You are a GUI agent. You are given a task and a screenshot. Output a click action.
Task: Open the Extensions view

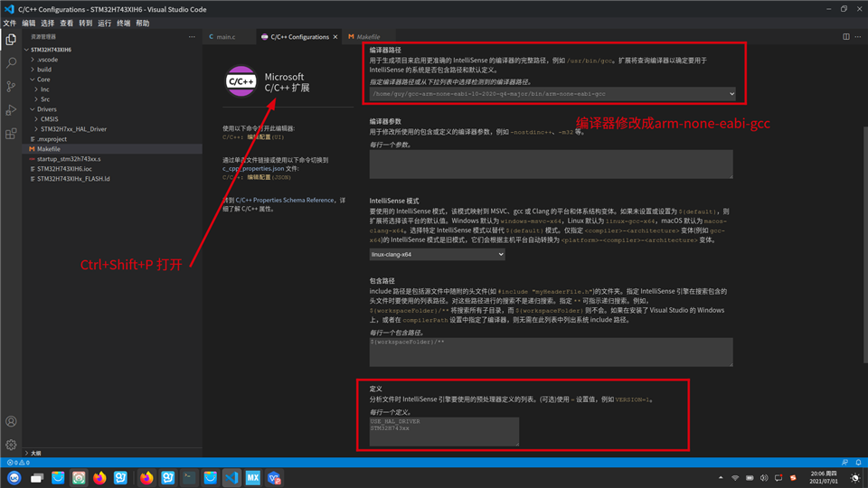11,134
